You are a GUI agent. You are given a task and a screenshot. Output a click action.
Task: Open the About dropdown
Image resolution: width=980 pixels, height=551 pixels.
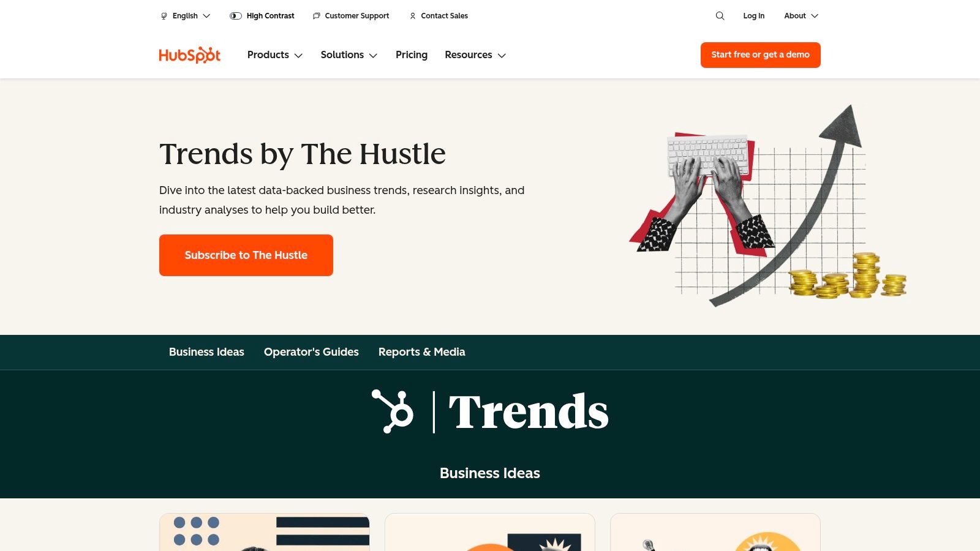click(x=801, y=16)
